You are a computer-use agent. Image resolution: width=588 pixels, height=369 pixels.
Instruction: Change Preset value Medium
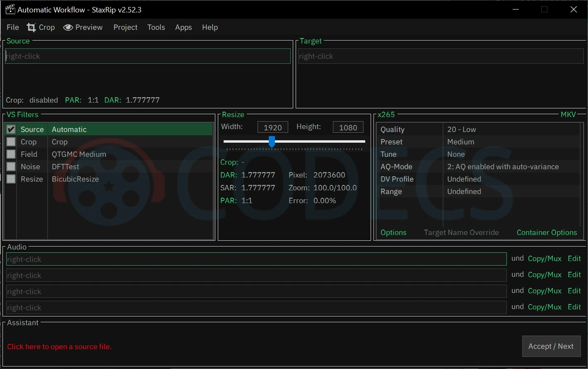461,142
